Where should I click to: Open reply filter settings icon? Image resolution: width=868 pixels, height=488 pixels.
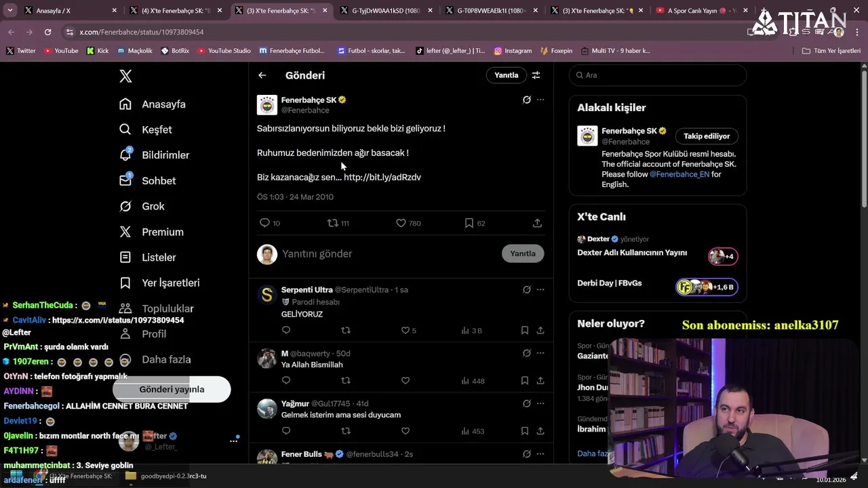click(536, 75)
